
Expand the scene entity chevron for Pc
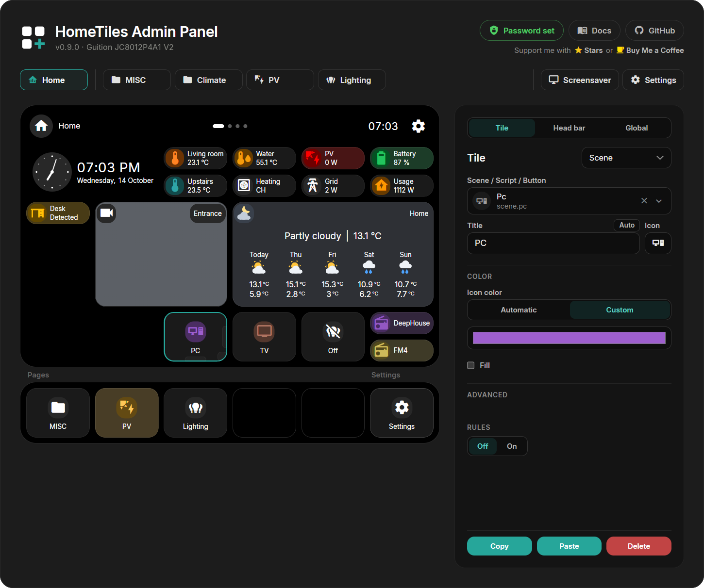click(659, 201)
